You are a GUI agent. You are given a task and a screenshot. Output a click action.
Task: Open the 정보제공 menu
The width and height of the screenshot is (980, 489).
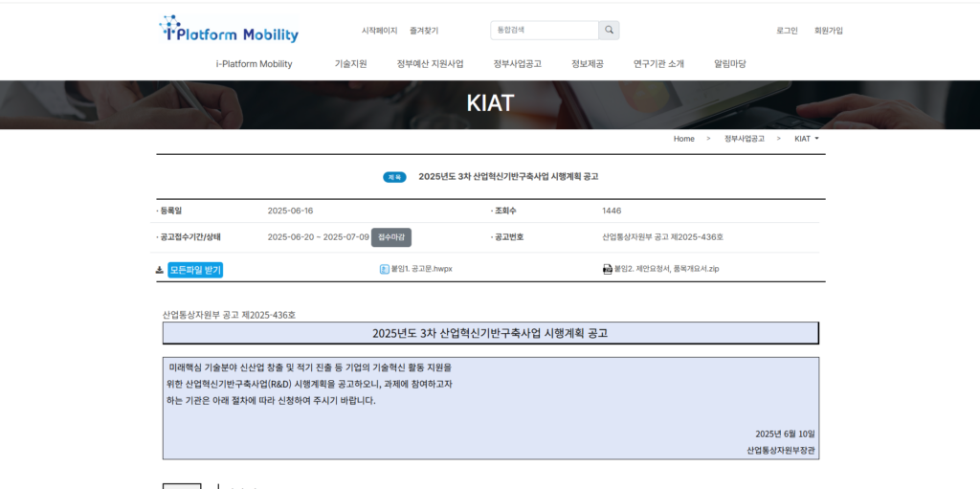[587, 64]
